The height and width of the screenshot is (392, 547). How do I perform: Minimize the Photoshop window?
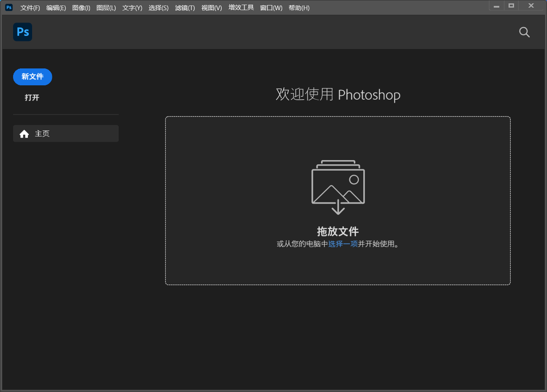[496, 5]
